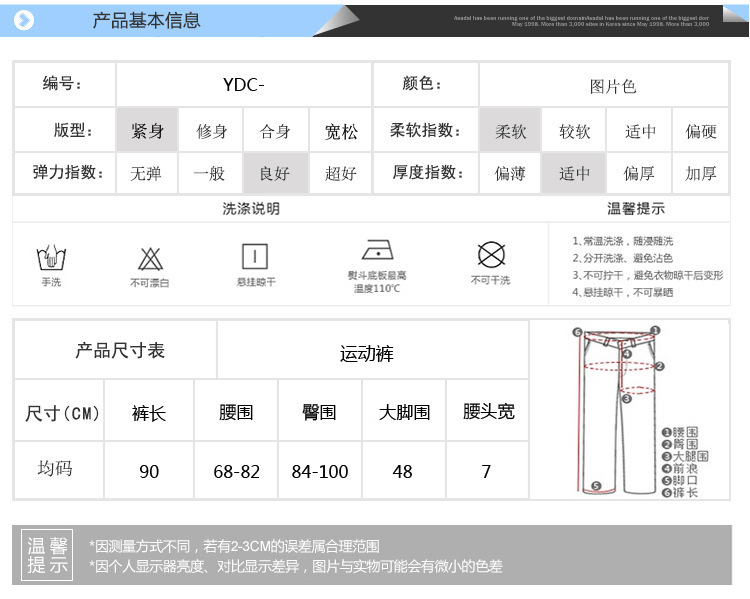
Task: Click the 68-82 waist size cell
Action: click(236, 471)
